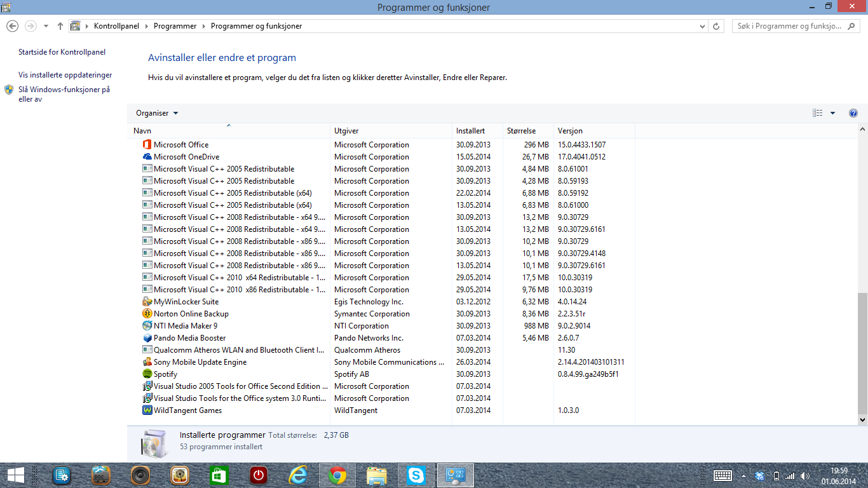Open Internet Explorer from the taskbar

coord(297,475)
